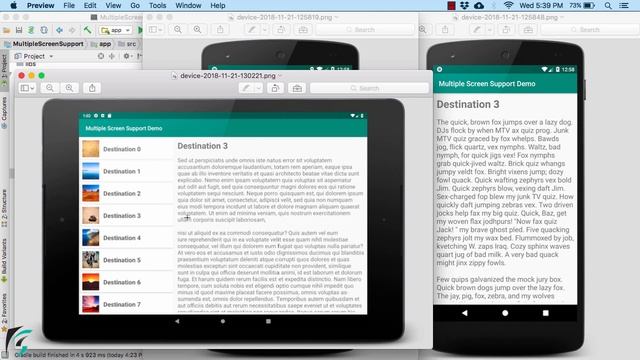
Task: Zoom out in the device-2018-11-21-130221.png window
Action: click(50, 88)
